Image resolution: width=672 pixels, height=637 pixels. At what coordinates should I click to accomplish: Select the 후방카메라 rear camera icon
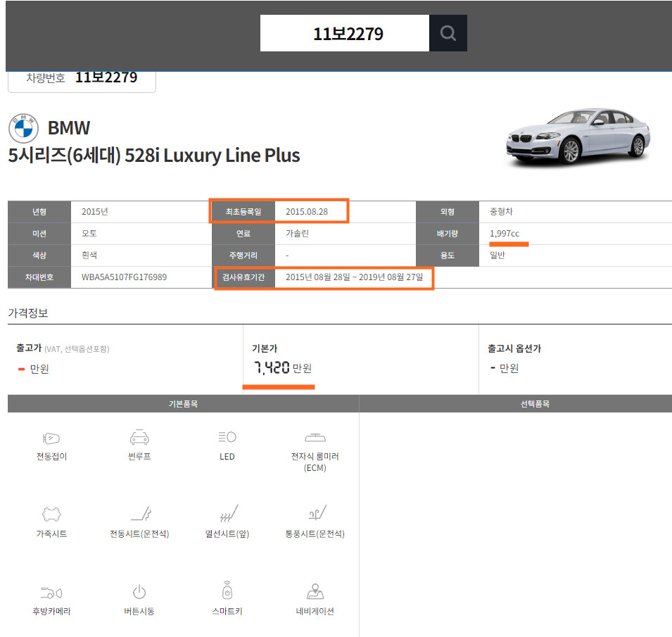point(51,593)
